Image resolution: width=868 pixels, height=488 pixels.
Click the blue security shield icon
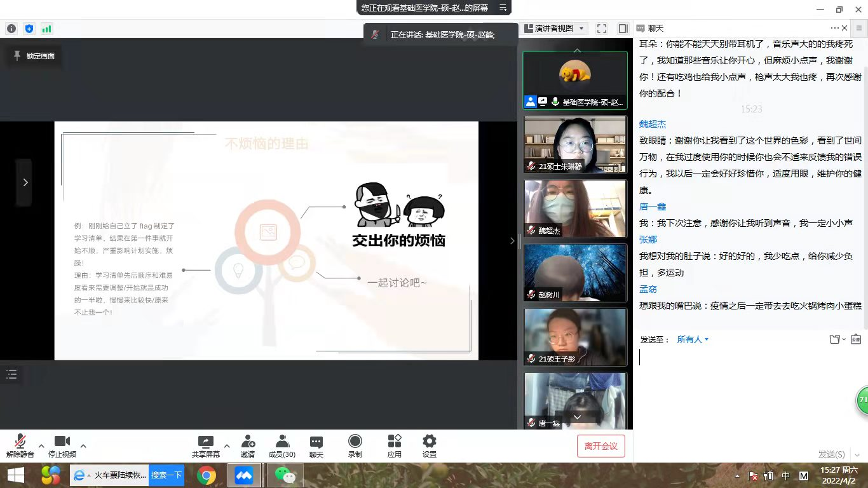29,29
